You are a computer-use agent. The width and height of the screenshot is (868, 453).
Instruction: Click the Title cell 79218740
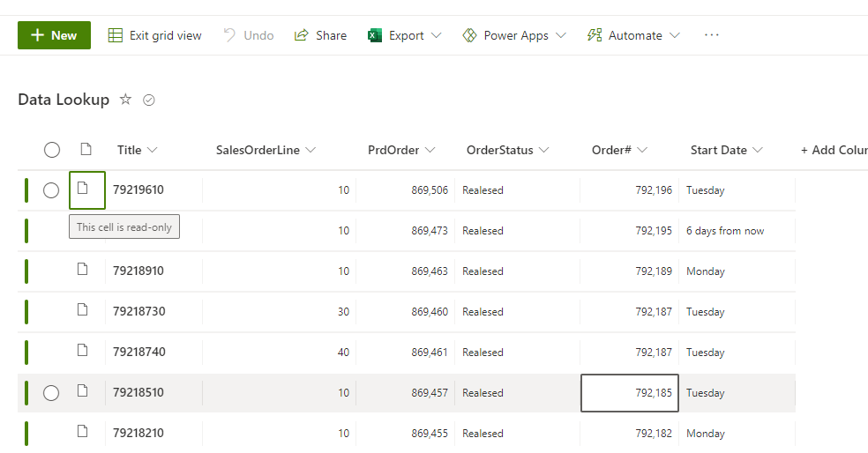tap(153, 353)
